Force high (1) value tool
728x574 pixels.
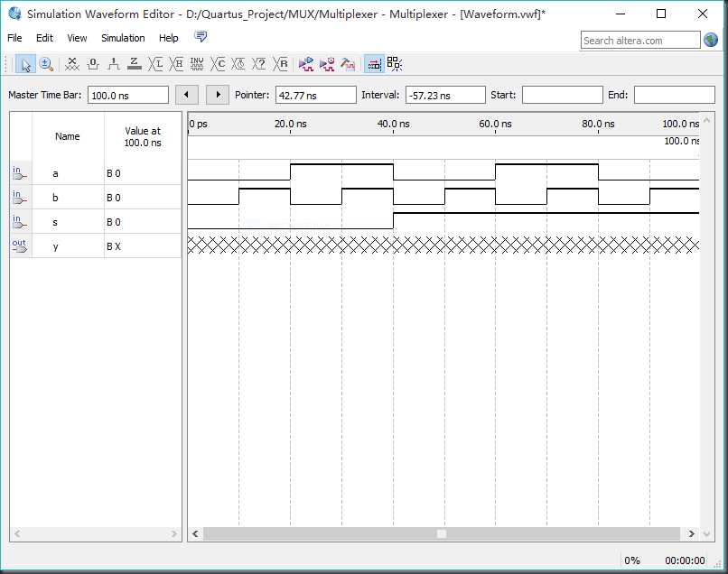114,64
